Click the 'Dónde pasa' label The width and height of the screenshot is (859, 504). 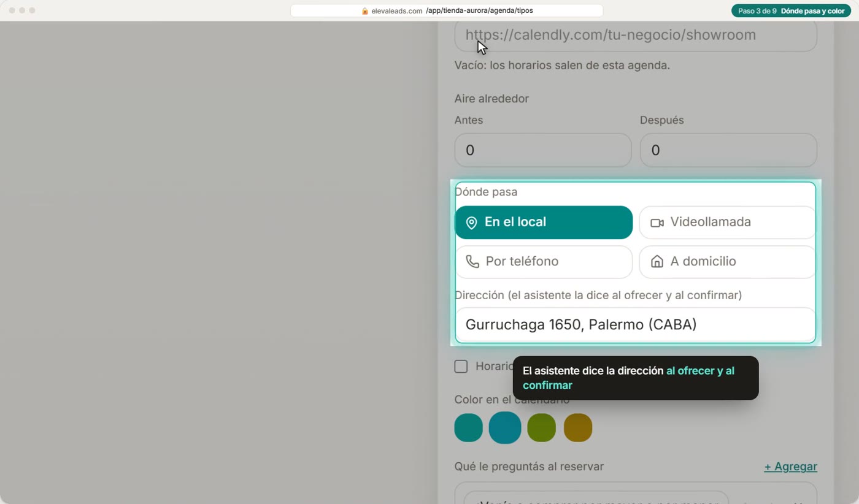(x=486, y=192)
